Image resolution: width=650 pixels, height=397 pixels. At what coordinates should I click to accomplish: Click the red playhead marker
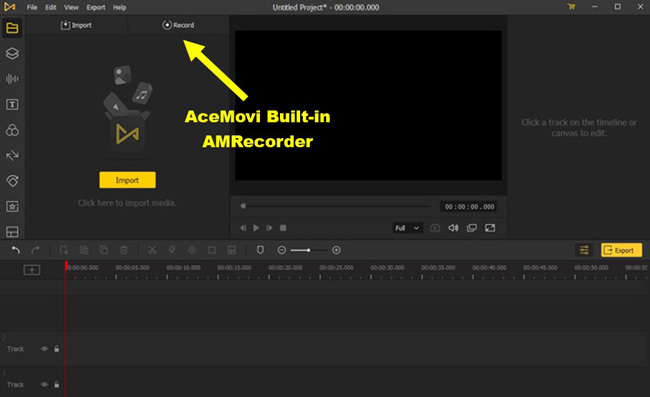[66, 266]
